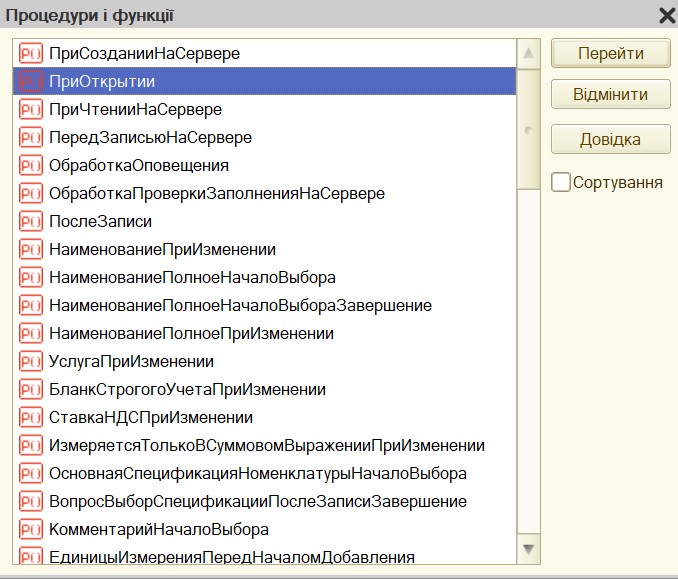Viewport: 678px width, 579px height.
Task: Click procedure icon beside ПриСозданииНаСервере
Action: tap(31, 54)
